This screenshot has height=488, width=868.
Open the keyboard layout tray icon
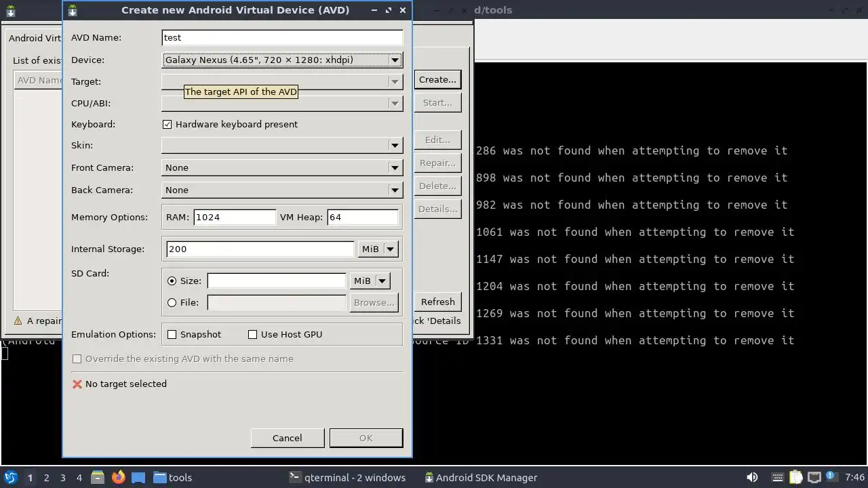tap(778, 477)
